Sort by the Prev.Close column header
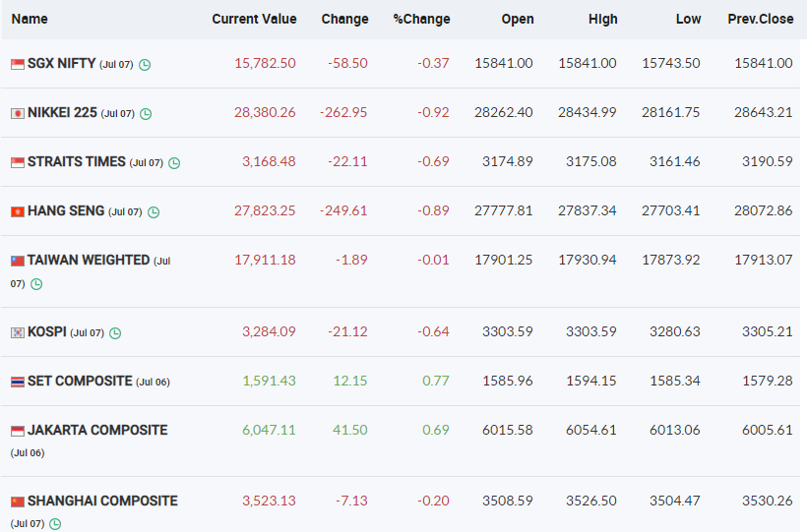 tap(760, 19)
